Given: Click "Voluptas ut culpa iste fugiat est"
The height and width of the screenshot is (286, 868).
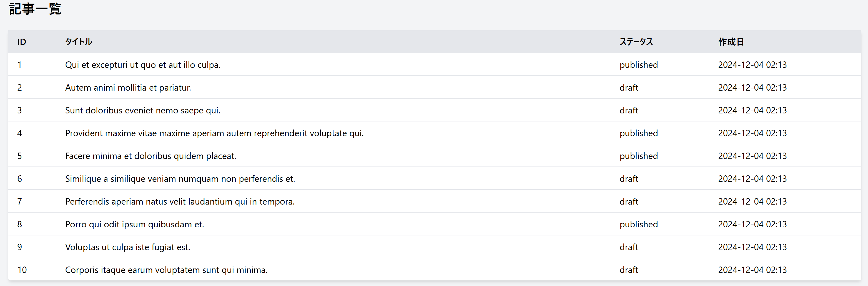Looking at the screenshot, I should [x=127, y=247].
